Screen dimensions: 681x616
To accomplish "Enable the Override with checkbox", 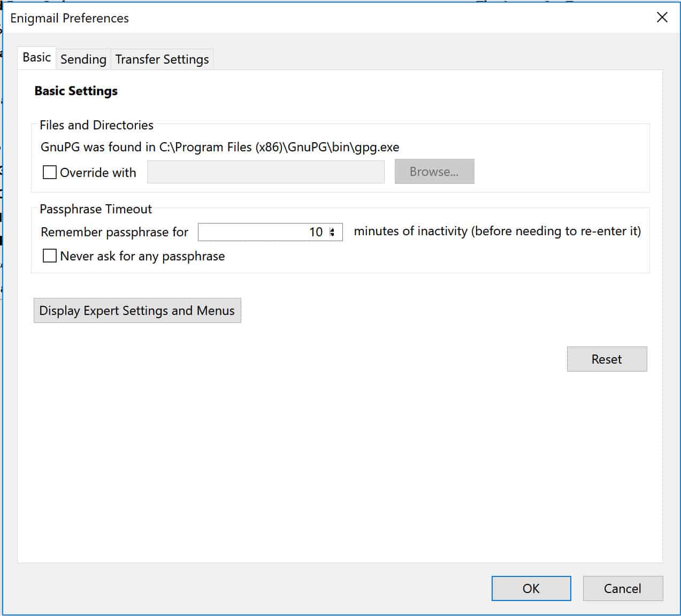I will 50,172.
